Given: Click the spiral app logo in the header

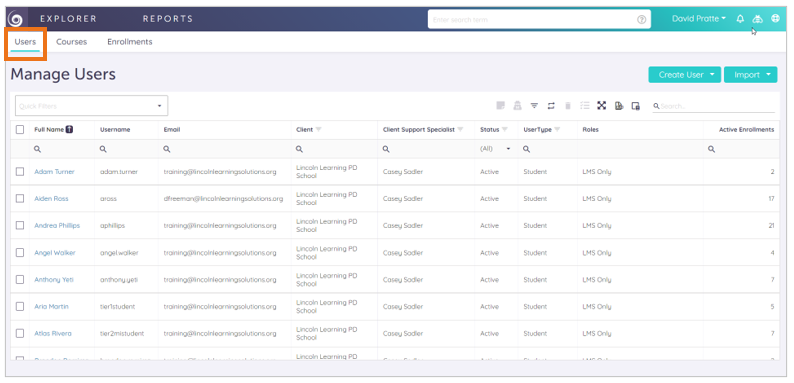Looking at the screenshot, I should point(16,19).
